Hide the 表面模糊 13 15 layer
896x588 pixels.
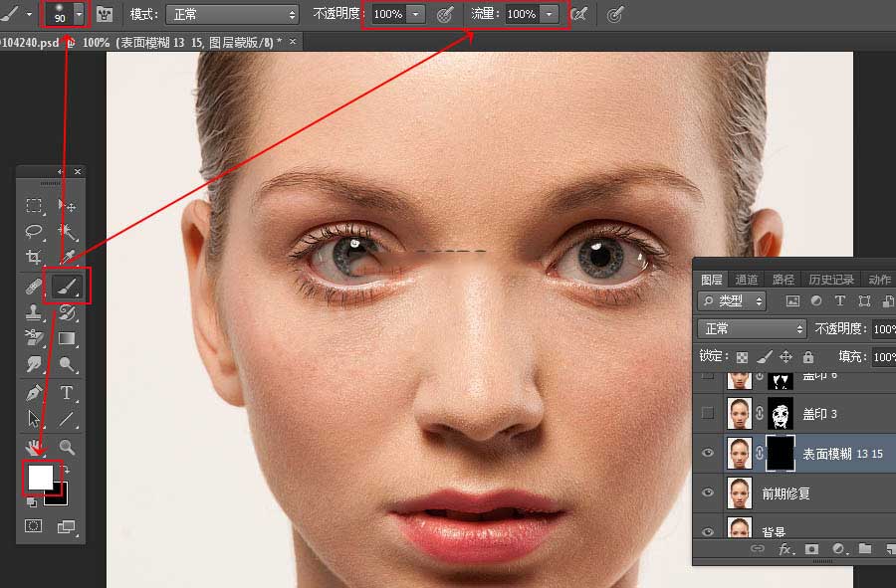(x=710, y=453)
